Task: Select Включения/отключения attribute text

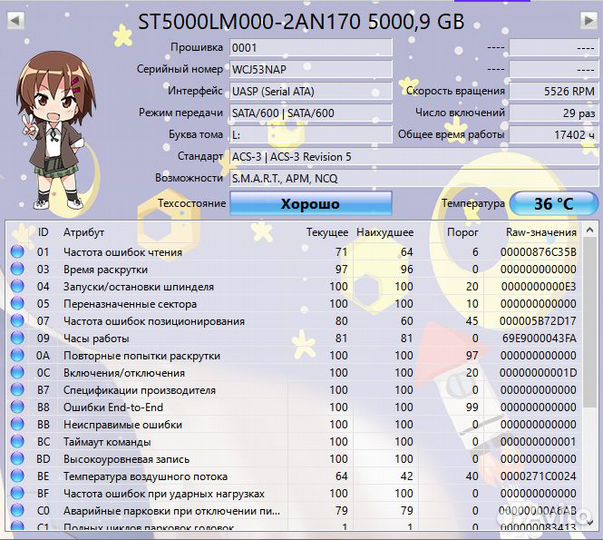Action: click(x=124, y=373)
